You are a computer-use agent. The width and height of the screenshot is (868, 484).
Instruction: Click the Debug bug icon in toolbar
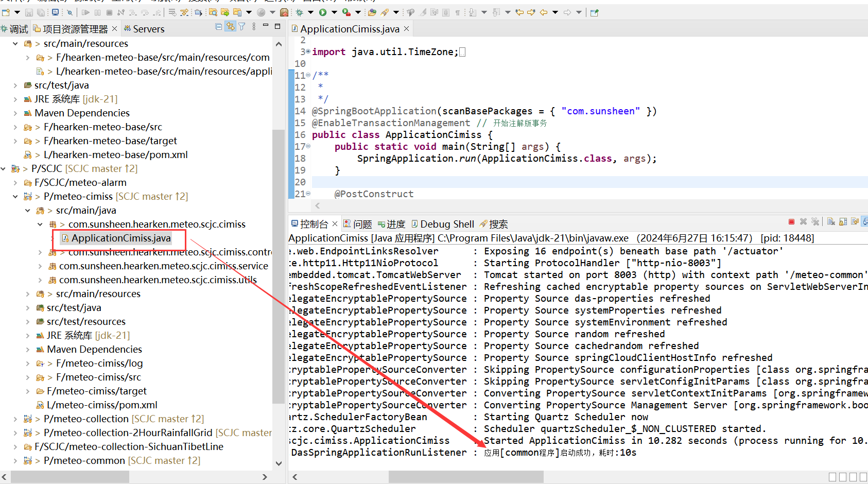tap(299, 12)
